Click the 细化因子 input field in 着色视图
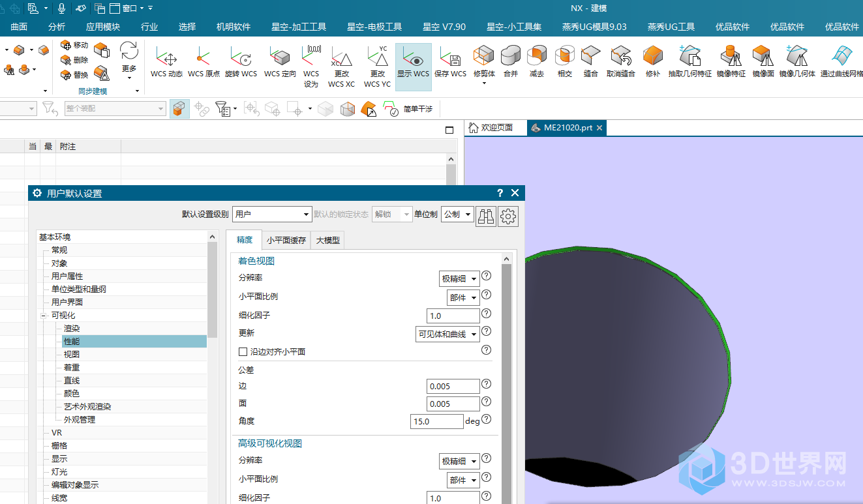This screenshot has height=504, width=863. [x=453, y=316]
